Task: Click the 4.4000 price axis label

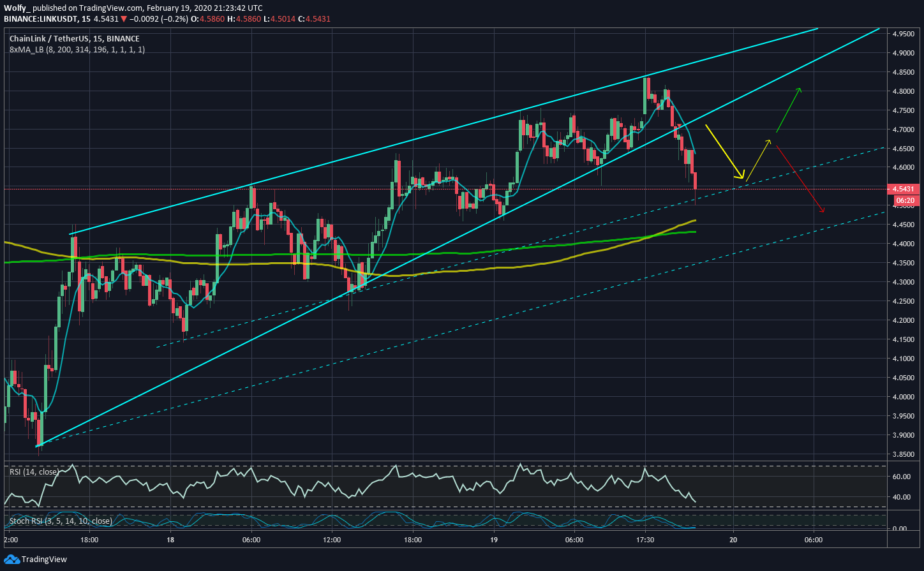Action: pos(905,244)
